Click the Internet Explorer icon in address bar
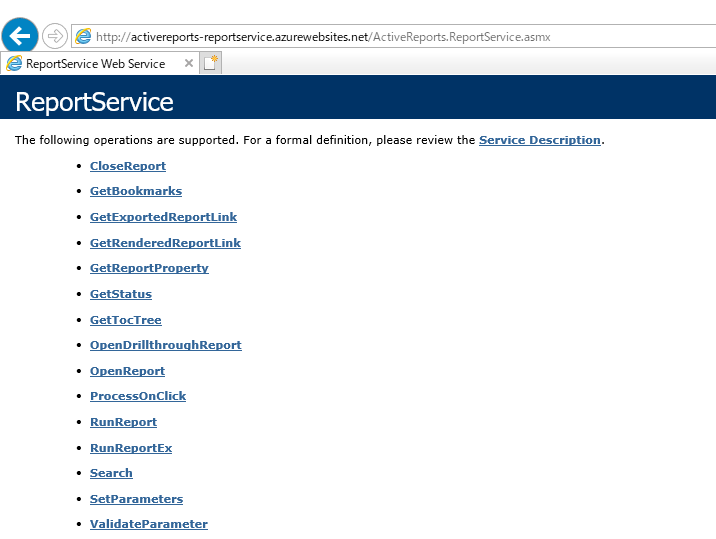The height and width of the screenshot is (539, 716). coord(83,37)
